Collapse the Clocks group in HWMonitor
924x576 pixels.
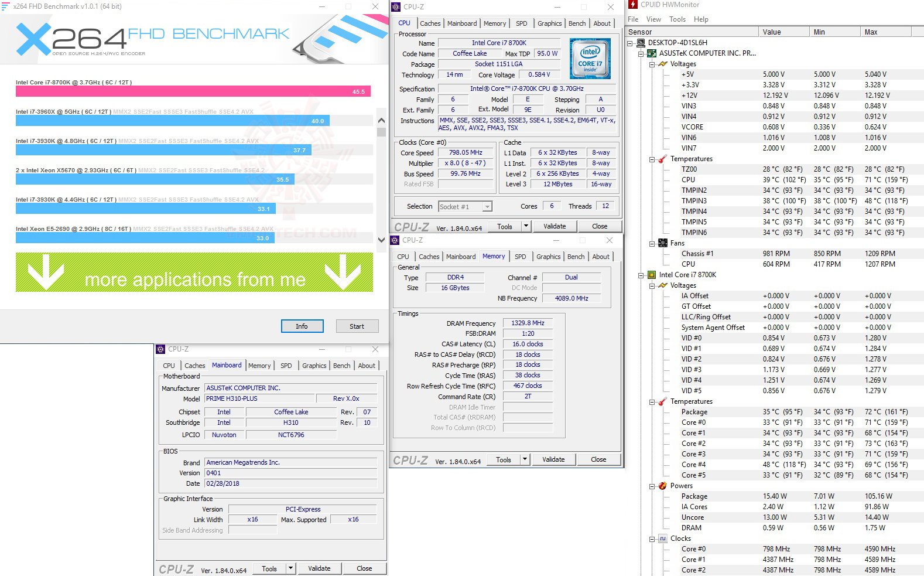pos(652,538)
